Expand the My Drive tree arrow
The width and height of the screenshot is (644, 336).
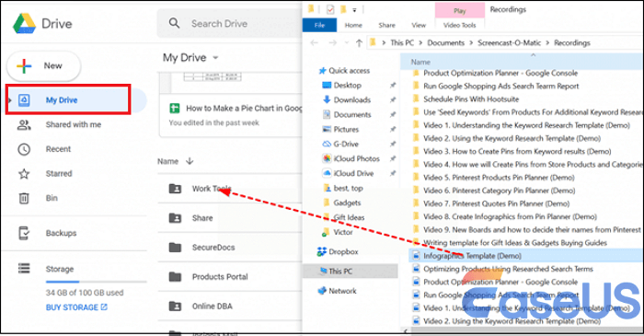[10, 100]
